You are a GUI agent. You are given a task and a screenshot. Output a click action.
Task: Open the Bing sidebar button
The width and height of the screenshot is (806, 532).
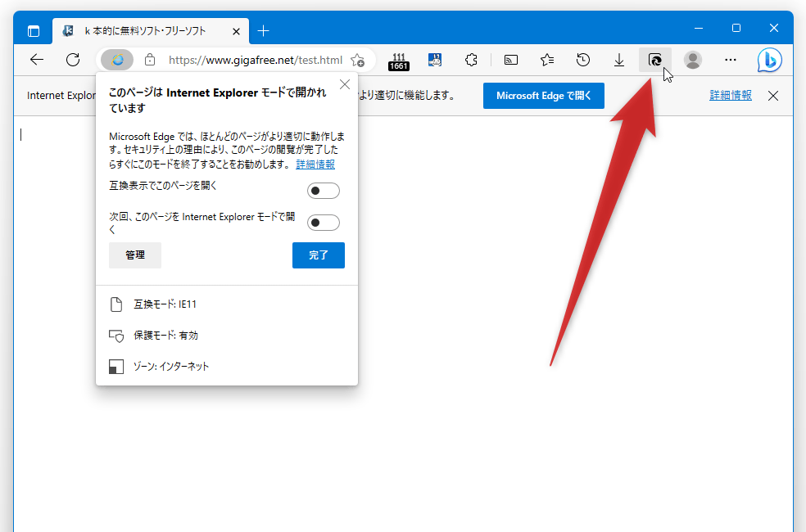click(769, 60)
